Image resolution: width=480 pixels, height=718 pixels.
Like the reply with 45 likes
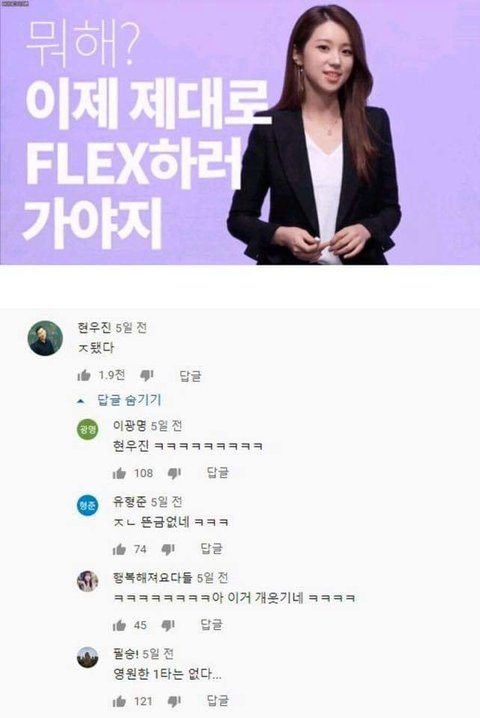click(120, 625)
